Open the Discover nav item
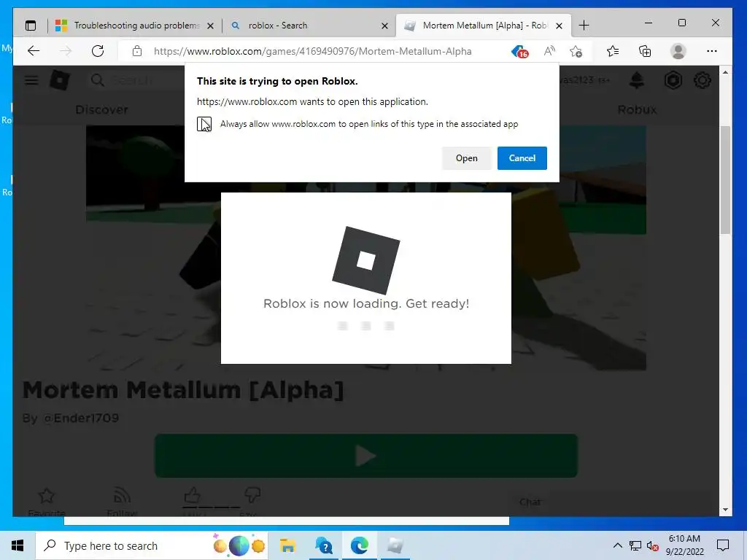 click(x=102, y=110)
